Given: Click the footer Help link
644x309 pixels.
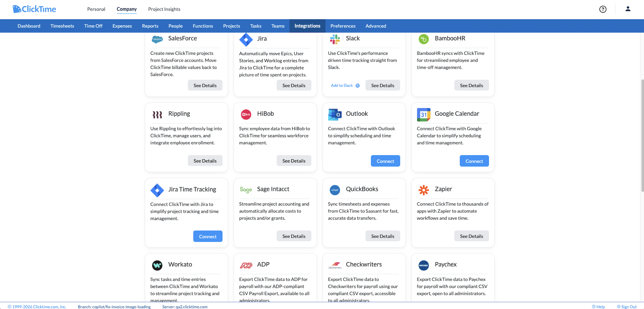Looking at the screenshot, I should (x=598, y=306).
